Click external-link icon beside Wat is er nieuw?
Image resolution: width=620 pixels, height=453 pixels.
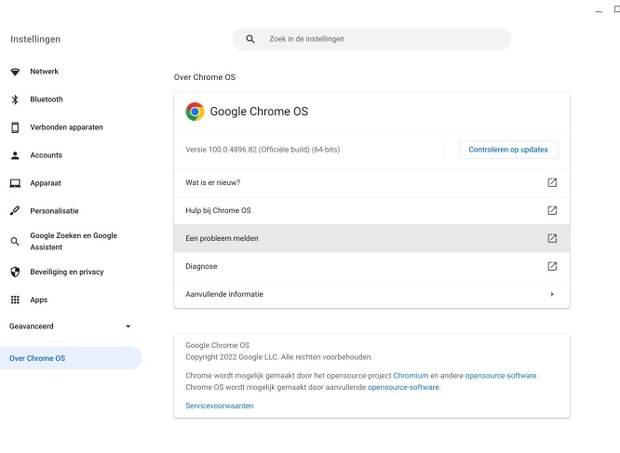pyautogui.click(x=552, y=183)
